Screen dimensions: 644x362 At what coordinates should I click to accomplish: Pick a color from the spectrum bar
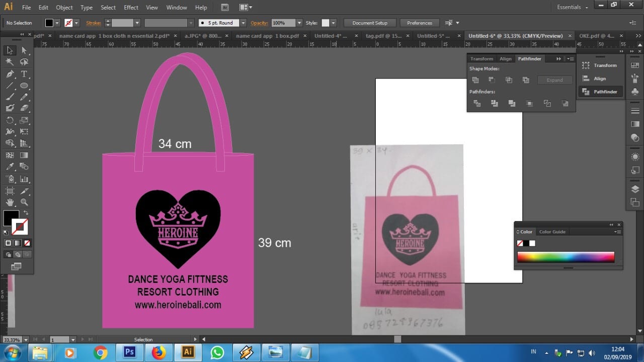(x=566, y=257)
